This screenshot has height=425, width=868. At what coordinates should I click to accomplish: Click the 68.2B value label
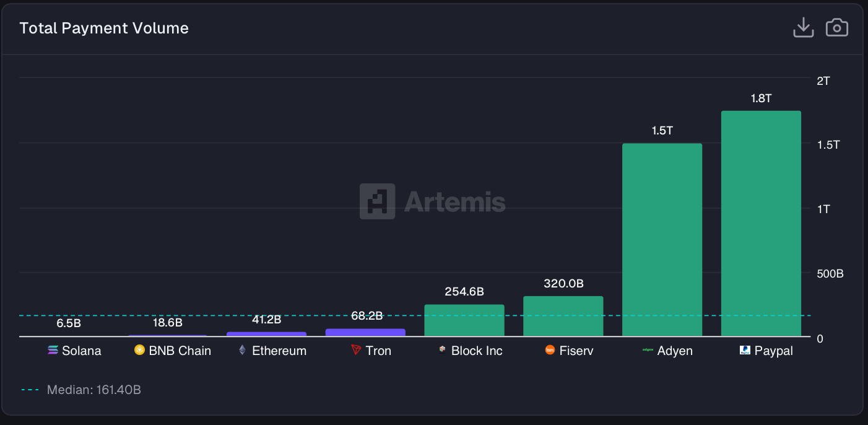point(366,316)
